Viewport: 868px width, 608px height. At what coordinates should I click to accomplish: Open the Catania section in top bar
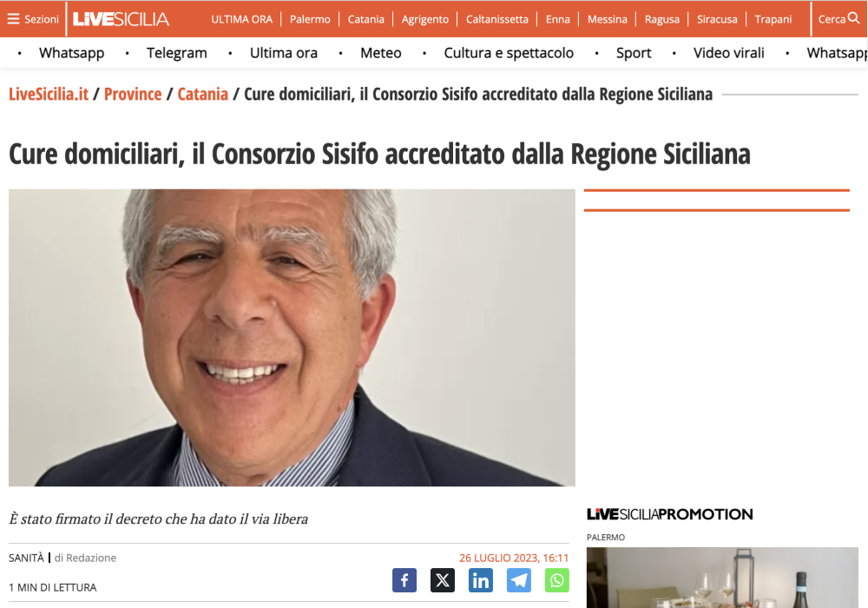point(366,19)
